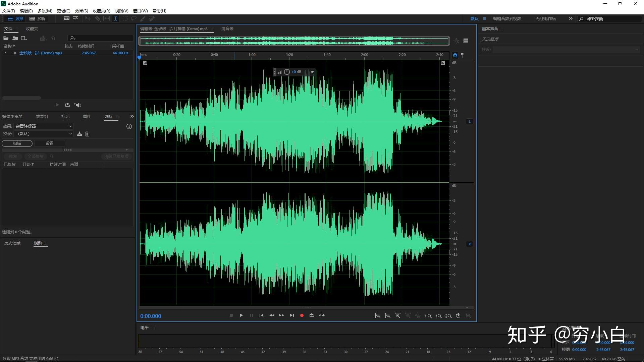The image size is (644, 362).
Task: Click the red Record button
Action: 302,315
